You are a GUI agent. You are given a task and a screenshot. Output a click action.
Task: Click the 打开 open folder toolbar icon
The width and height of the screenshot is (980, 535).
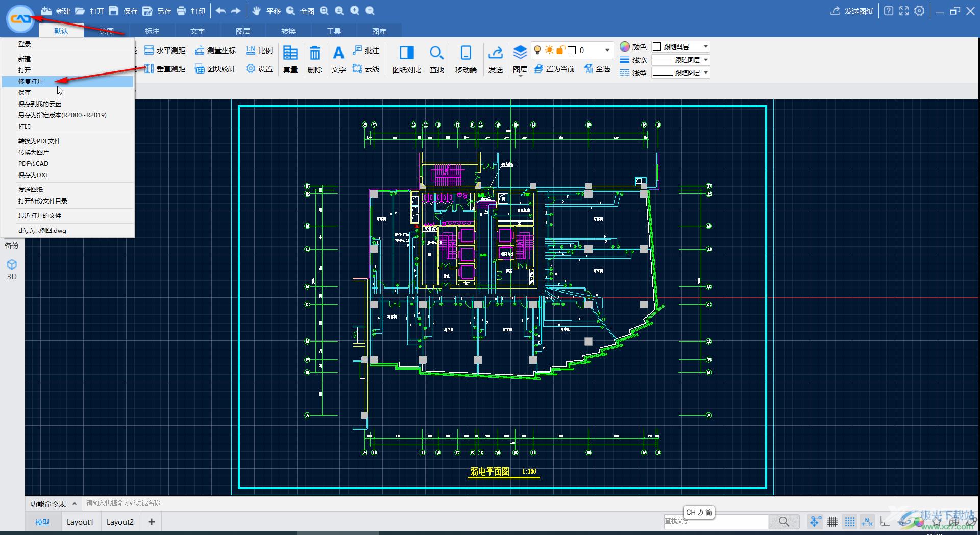tap(80, 11)
